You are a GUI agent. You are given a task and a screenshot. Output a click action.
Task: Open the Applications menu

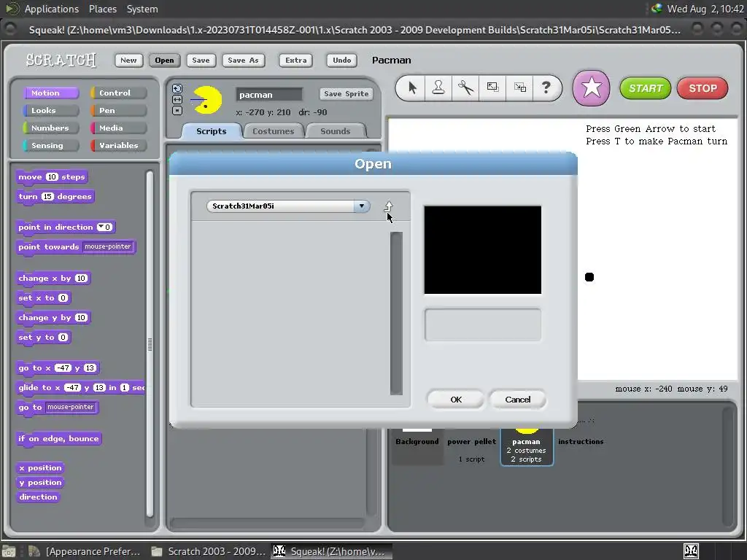point(52,9)
